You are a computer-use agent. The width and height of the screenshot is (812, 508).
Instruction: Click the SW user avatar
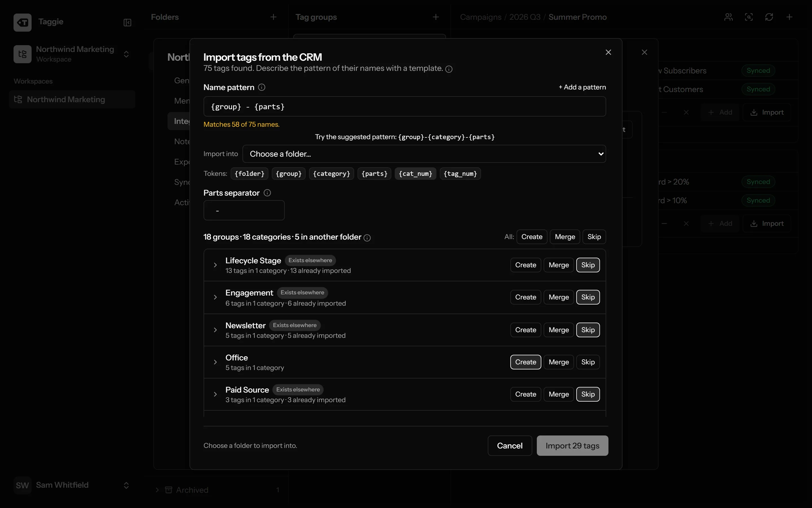pos(23,485)
